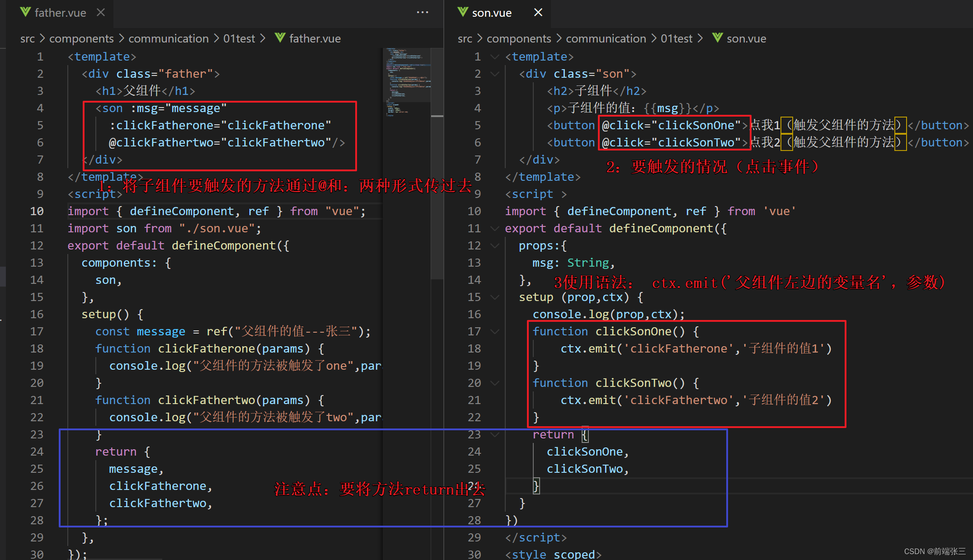
Task: Click the Vue icon on son.vue tab
Action: pyautogui.click(x=463, y=12)
